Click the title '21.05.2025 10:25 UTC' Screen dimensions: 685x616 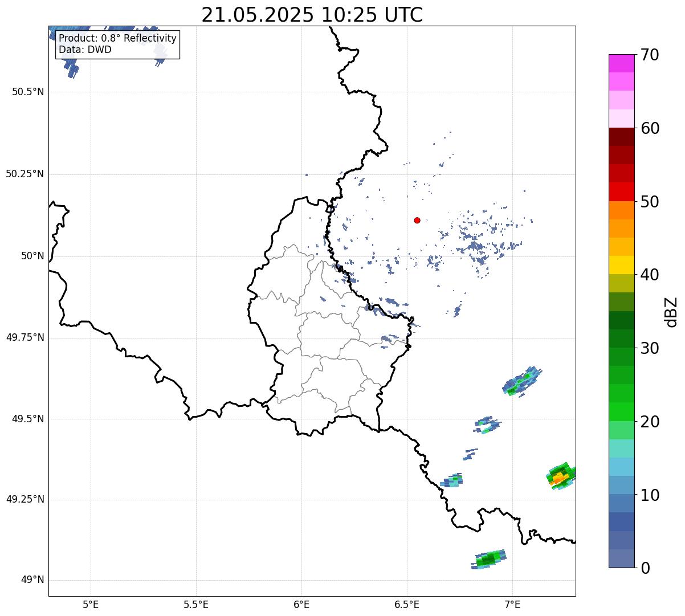click(x=312, y=14)
